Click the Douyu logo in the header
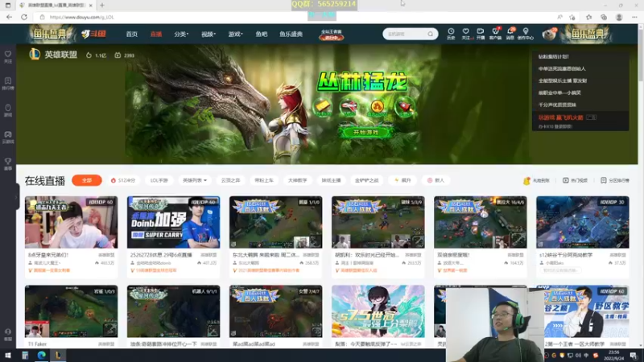Viewport: 644px width, 362px height. 93,34
